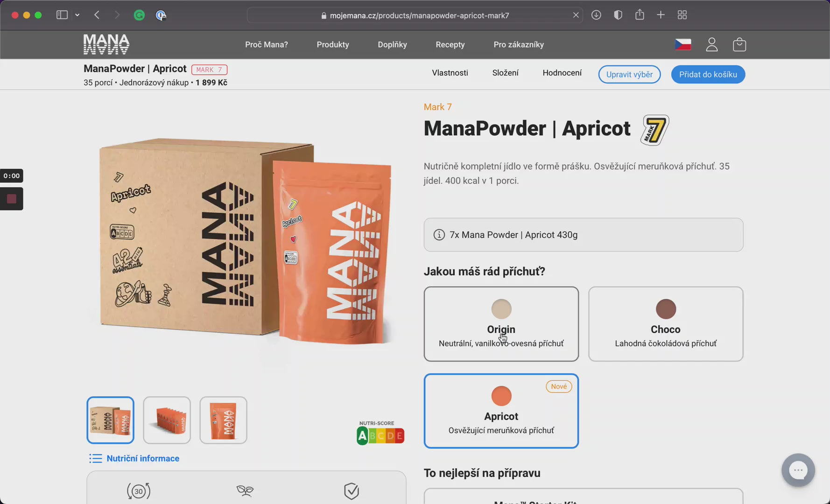Open the blue password manager extension icon
The height and width of the screenshot is (504, 830).
point(161,15)
